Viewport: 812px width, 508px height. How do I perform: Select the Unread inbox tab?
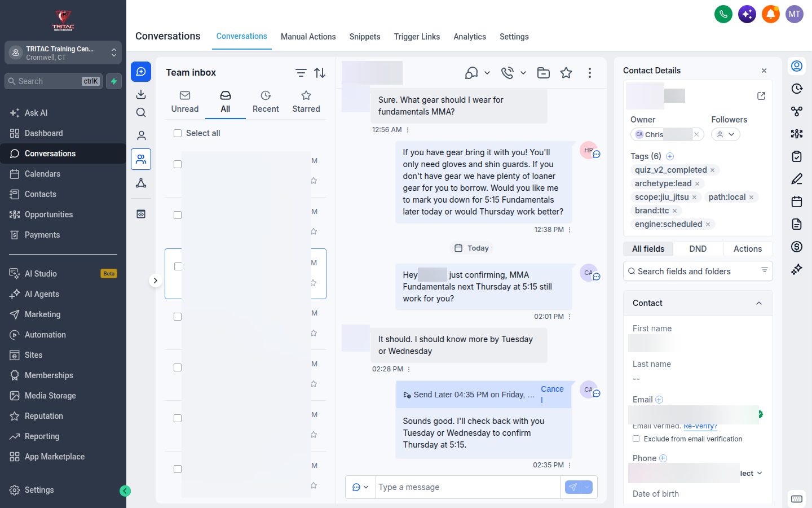[x=185, y=102]
